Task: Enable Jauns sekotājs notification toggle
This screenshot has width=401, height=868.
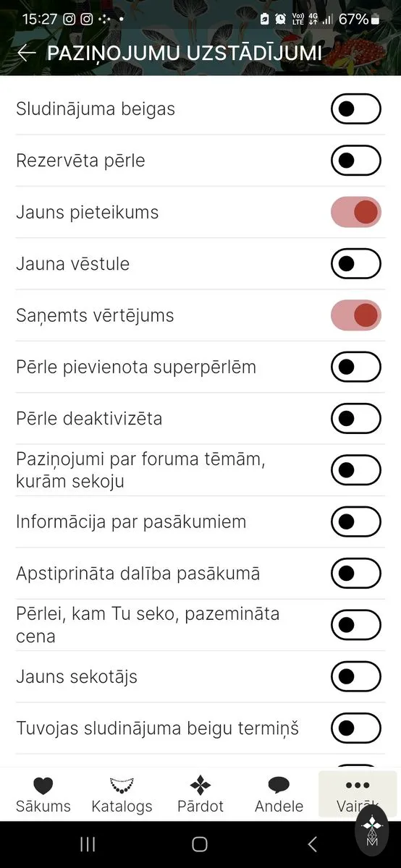Action: (x=356, y=676)
